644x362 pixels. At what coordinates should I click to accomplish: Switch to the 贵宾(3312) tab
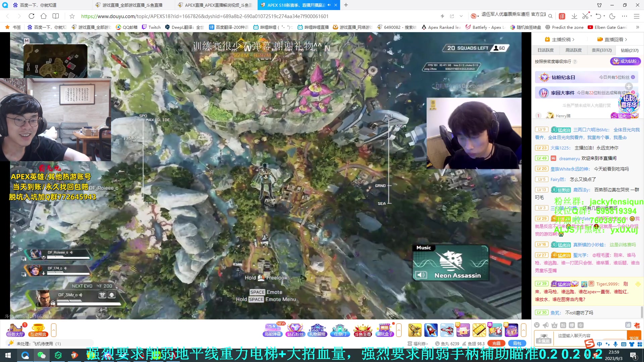click(601, 50)
